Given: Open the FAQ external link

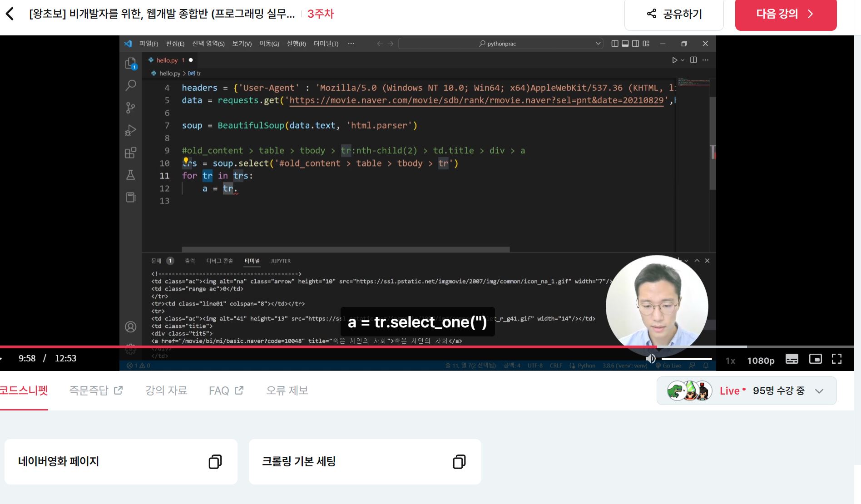Looking at the screenshot, I should click(226, 390).
